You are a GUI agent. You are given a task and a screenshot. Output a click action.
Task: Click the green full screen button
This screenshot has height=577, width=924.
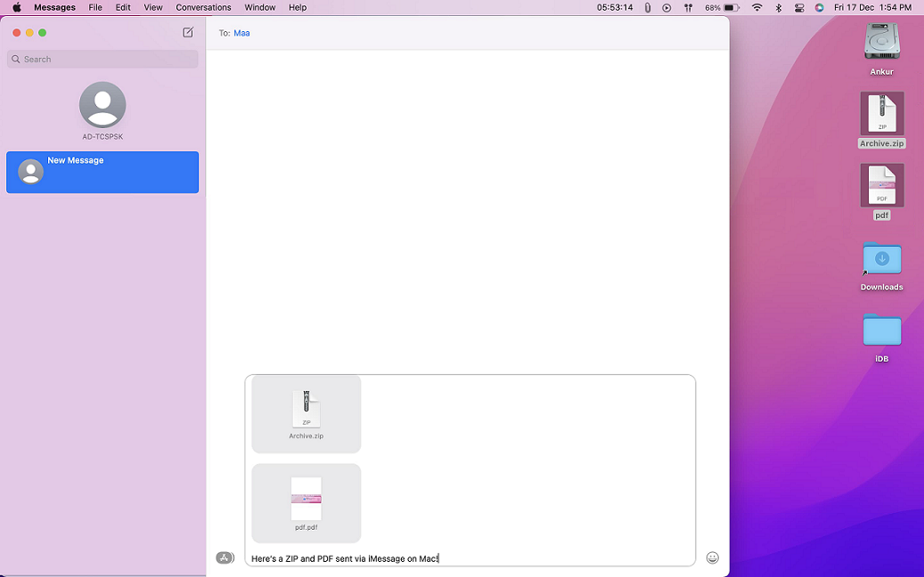43,32
